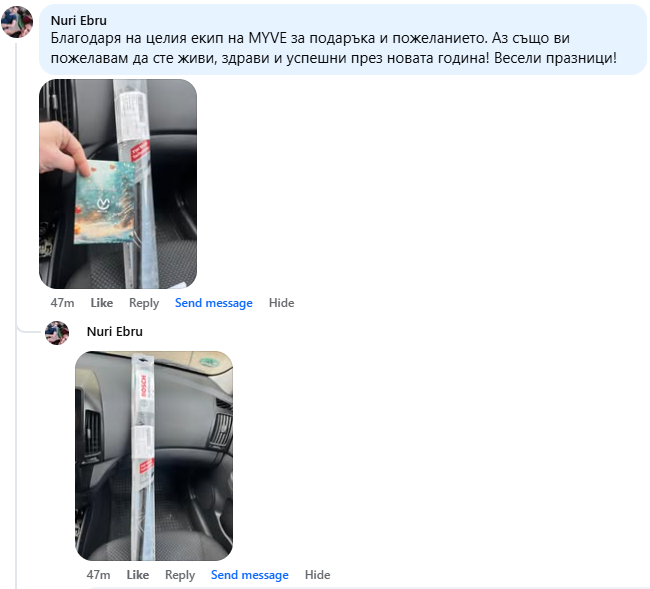
Task: Open the reply comment's 47m timestamp
Action: pos(98,575)
